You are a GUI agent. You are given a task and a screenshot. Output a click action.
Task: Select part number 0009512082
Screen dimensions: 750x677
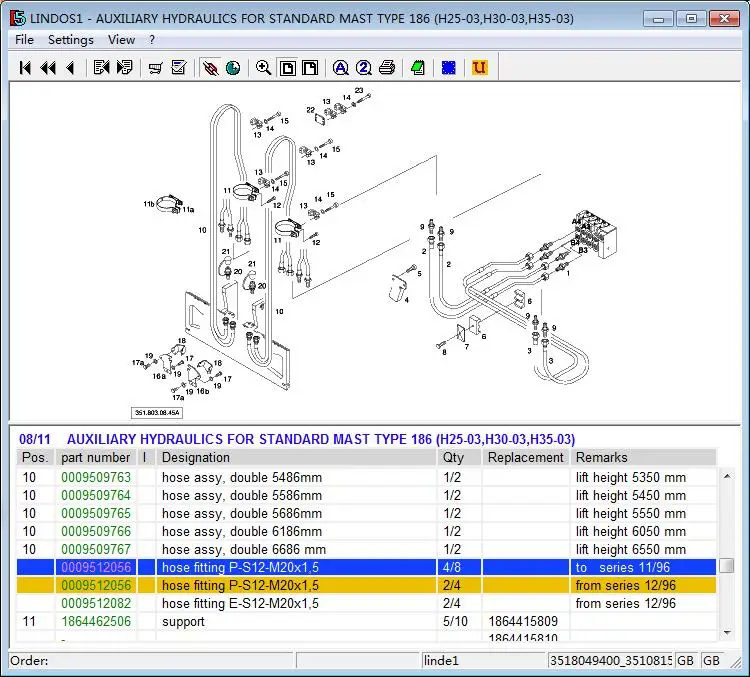pyautogui.click(x=96, y=603)
